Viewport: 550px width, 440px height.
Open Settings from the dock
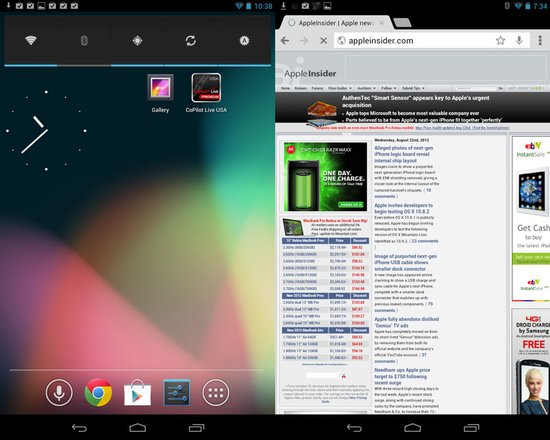(177, 392)
